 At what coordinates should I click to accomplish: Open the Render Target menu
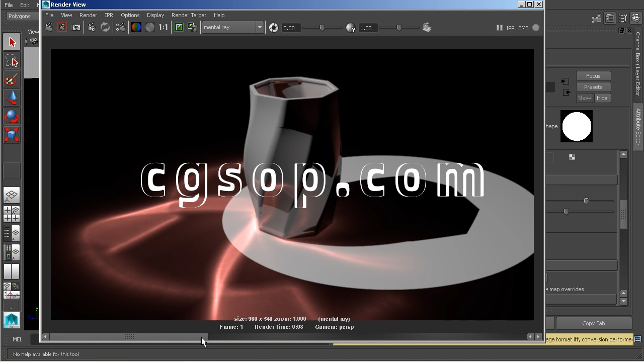(189, 15)
